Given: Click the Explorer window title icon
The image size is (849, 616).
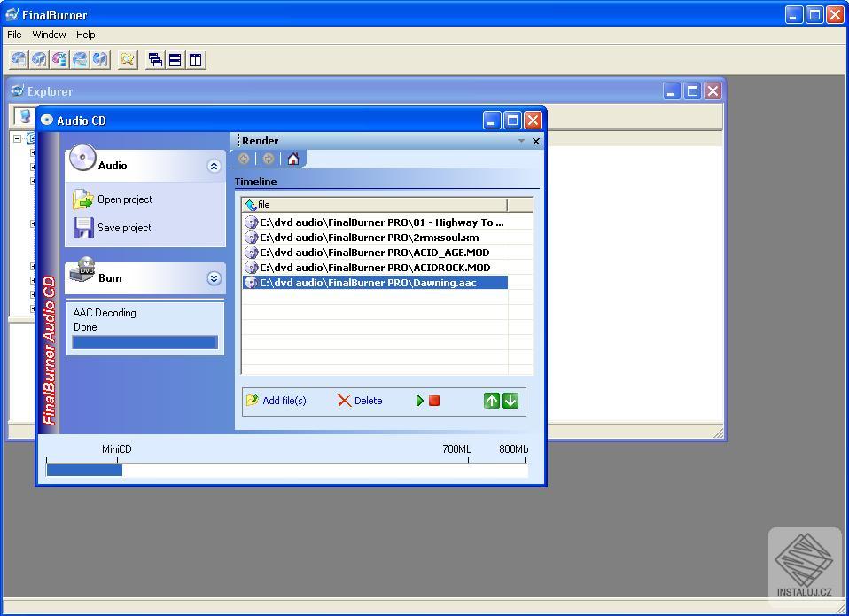Looking at the screenshot, I should point(18,90).
